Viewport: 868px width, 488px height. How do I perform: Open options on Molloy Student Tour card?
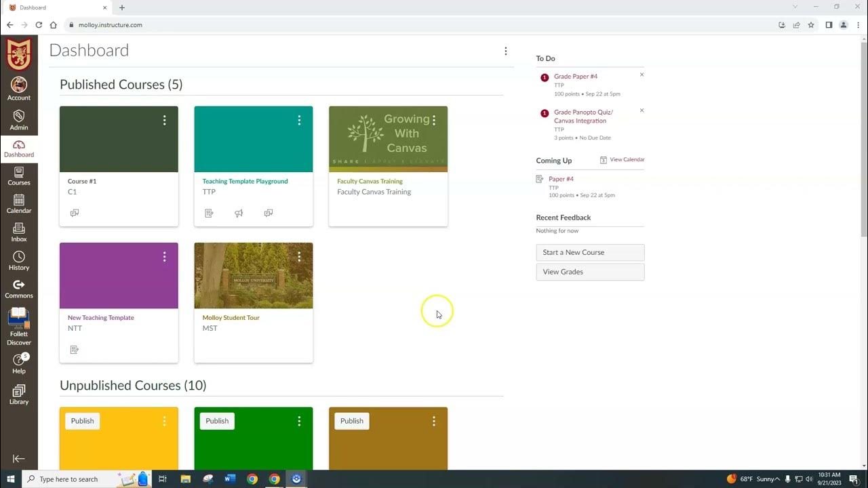(x=299, y=257)
